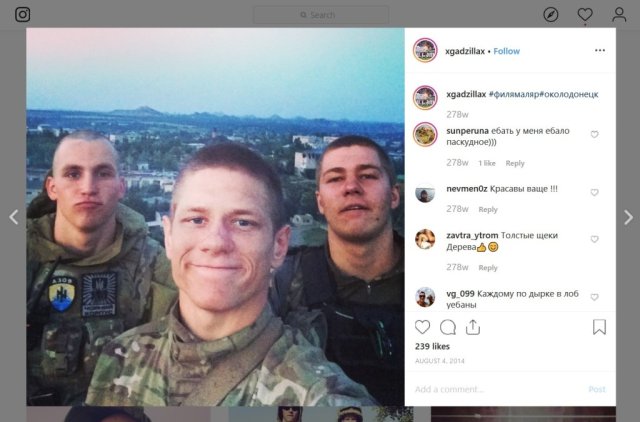Image resolution: width=640 pixels, height=422 pixels.
Task: Follow the xgadzillax account
Action: [x=507, y=51]
